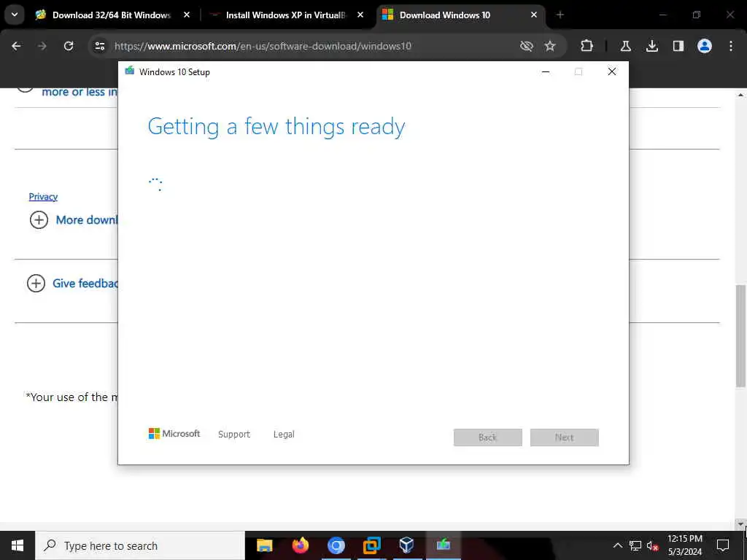Open Chrome three-dot menu
The image size is (747, 560).
point(731,46)
